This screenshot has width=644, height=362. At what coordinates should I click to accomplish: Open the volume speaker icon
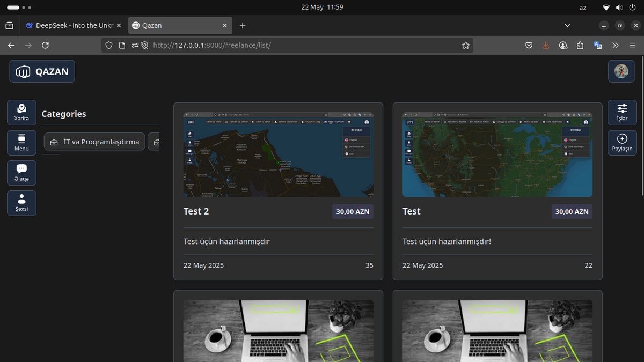[619, 7]
